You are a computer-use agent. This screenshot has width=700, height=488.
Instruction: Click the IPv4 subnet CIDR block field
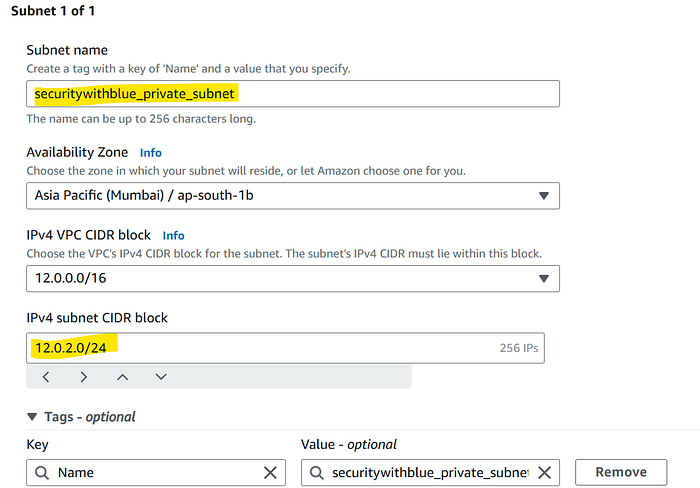point(285,348)
